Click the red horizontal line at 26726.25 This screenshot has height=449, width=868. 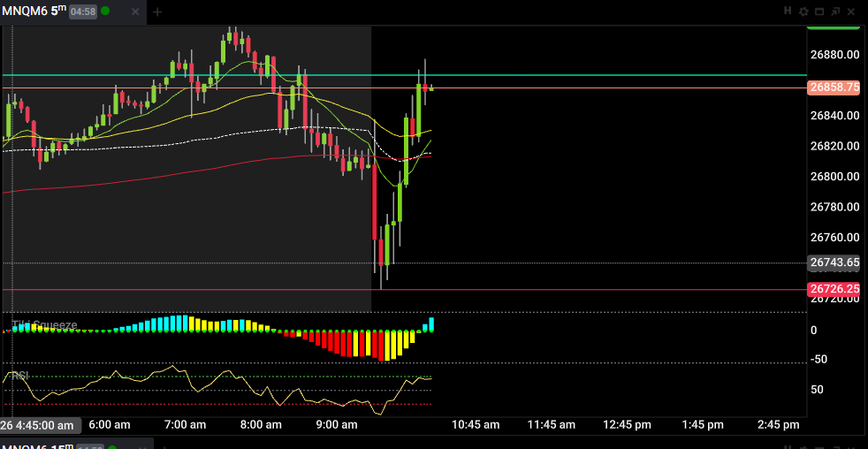[404, 289]
